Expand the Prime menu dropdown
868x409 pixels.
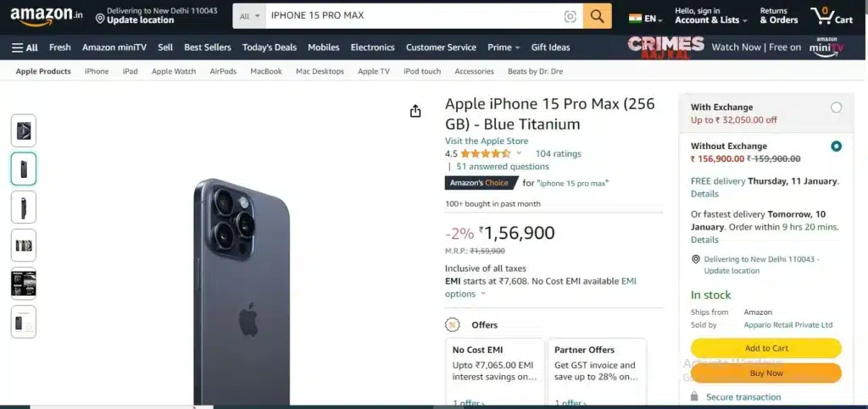pos(504,47)
